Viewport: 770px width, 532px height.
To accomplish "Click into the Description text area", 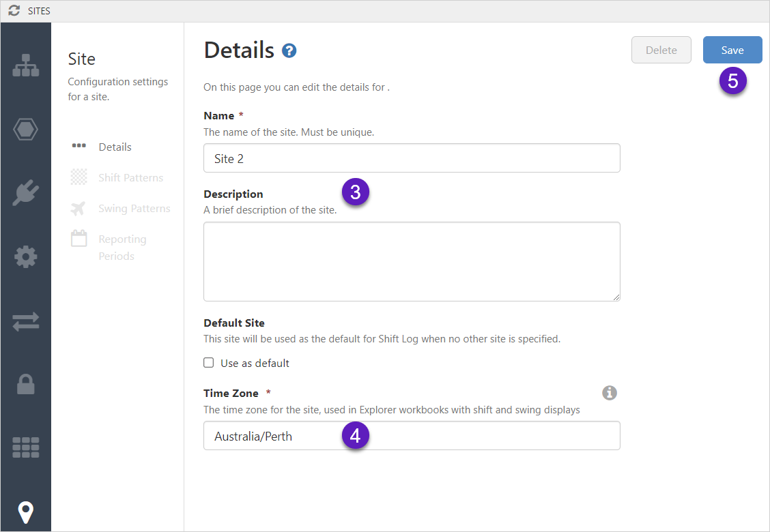I will coord(412,261).
